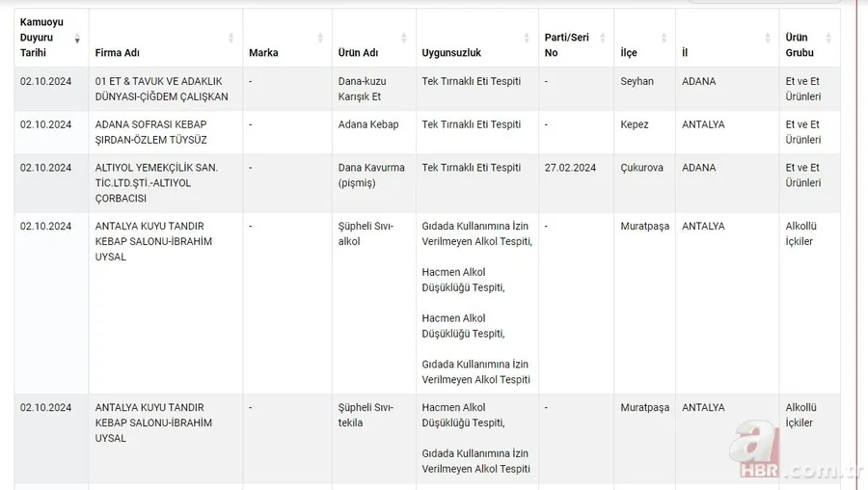Screen dimensions: 868x490
Task: Click sort arrows beside Ürün Adı header
Action: [x=404, y=39]
